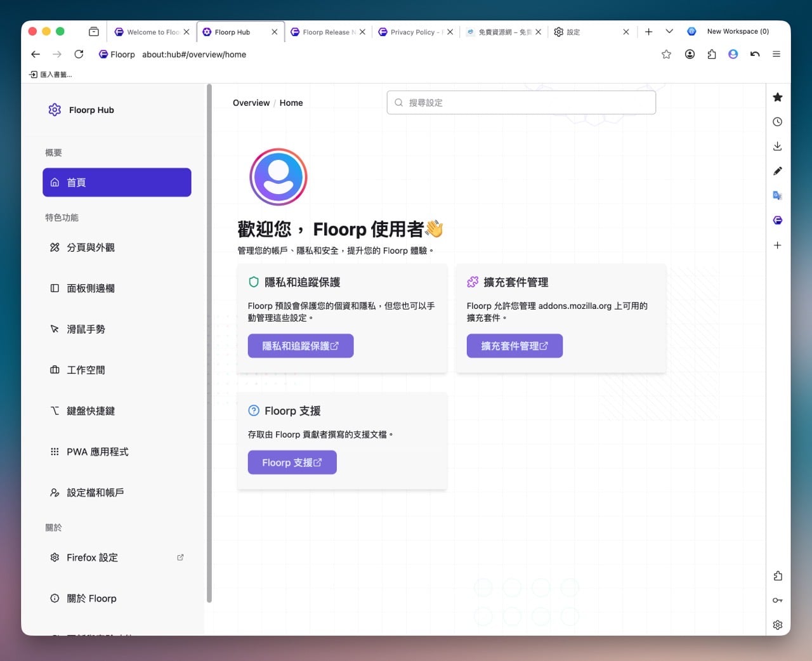Add a new sidebar panel with plus

pyautogui.click(x=777, y=245)
